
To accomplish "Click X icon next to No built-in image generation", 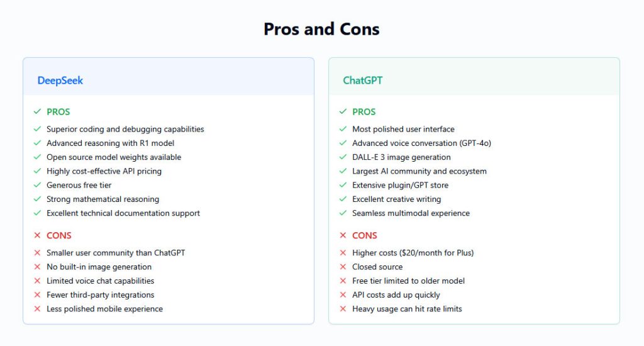I will pos(37,267).
